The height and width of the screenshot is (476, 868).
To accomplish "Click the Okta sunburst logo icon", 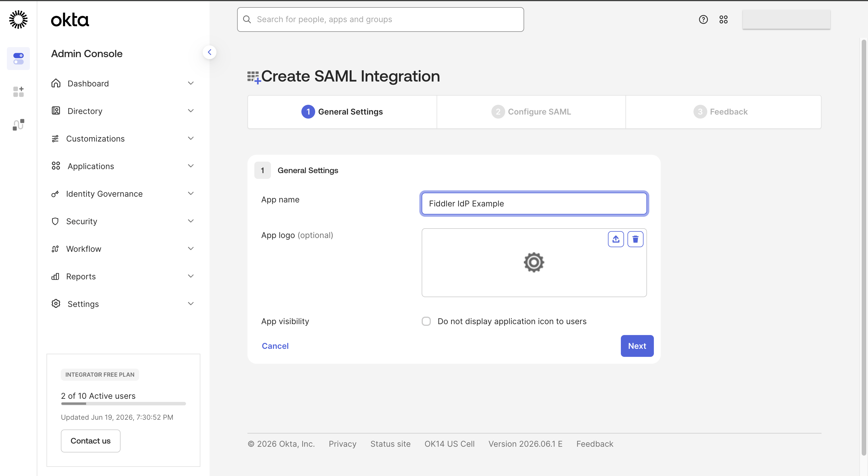I will [18, 20].
